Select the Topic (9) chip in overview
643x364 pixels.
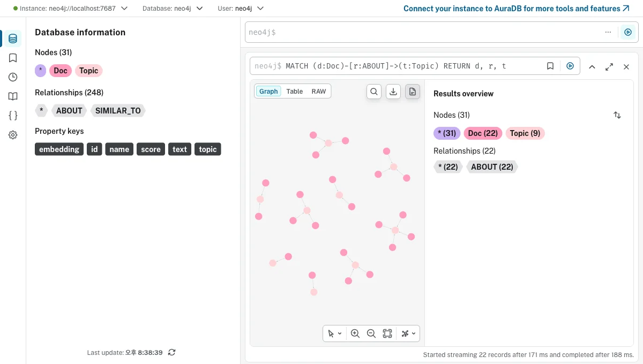525,133
